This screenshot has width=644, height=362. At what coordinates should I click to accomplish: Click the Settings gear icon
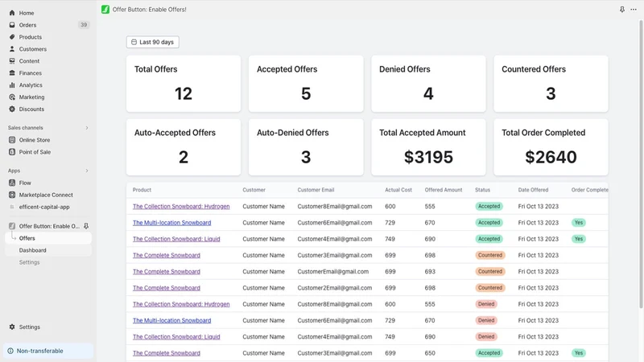12,327
